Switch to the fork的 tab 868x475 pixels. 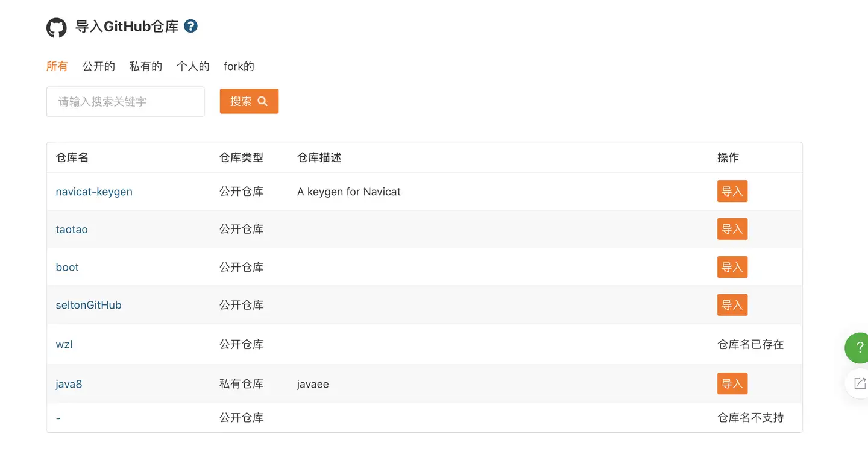[x=239, y=66]
